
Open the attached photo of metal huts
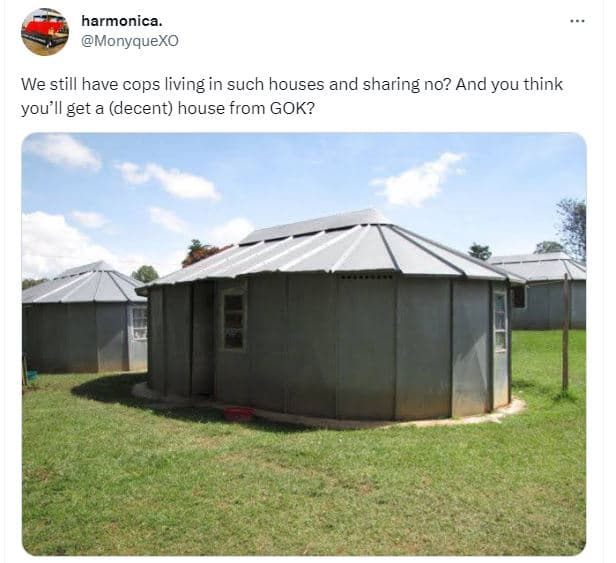[x=304, y=344]
